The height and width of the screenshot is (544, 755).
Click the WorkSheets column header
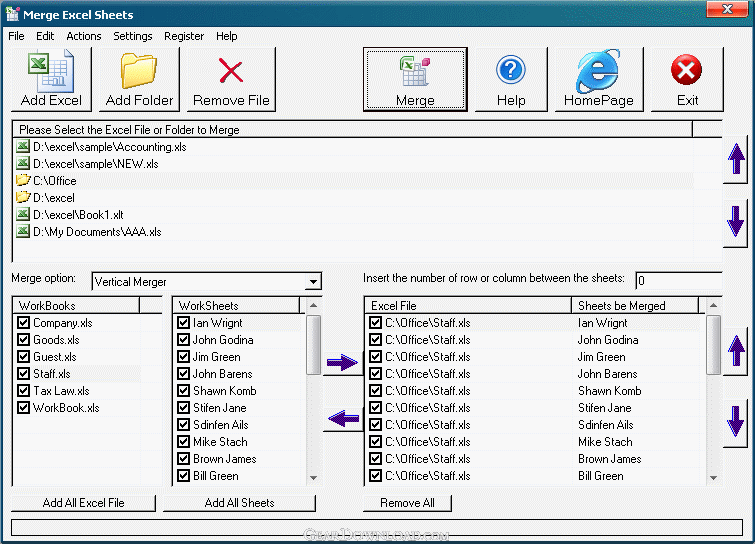pos(236,305)
